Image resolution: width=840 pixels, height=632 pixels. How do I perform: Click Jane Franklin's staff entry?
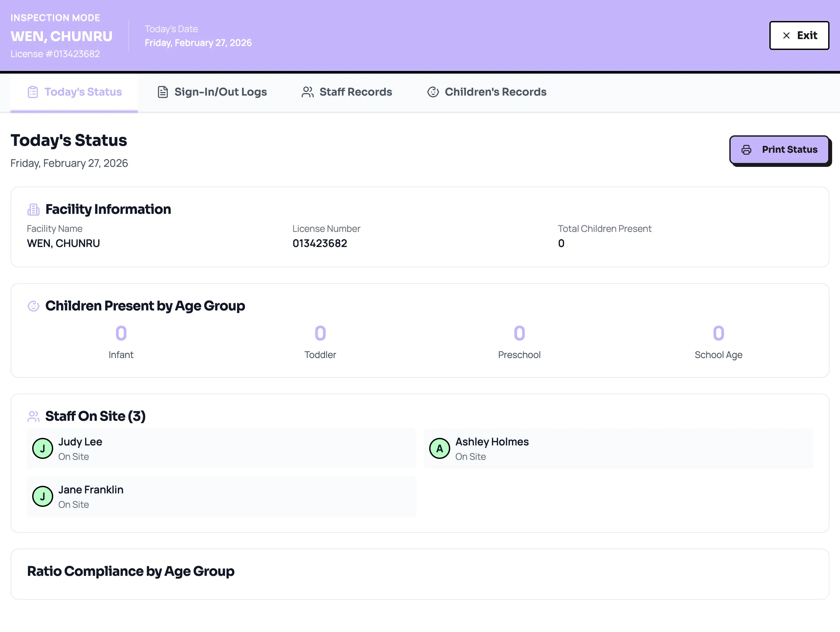coord(221,496)
